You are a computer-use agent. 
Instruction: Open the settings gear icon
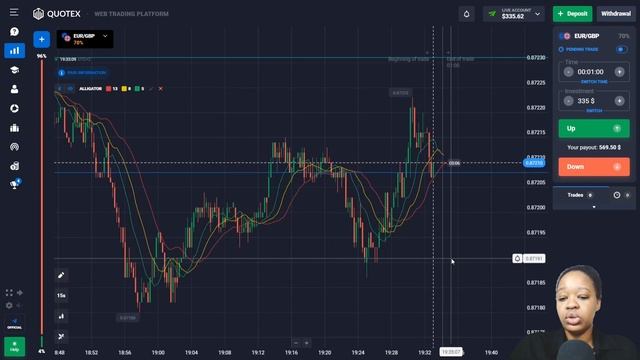9,305
